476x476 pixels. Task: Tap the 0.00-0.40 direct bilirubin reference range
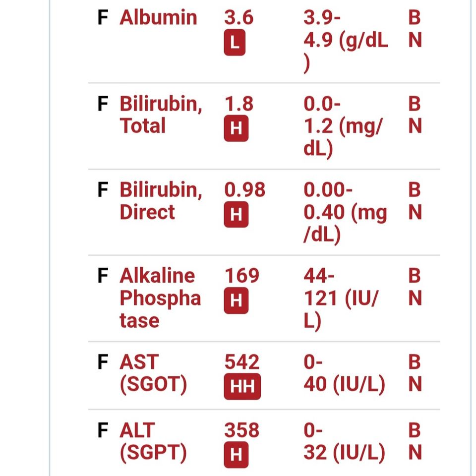click(x=345, y=212)
